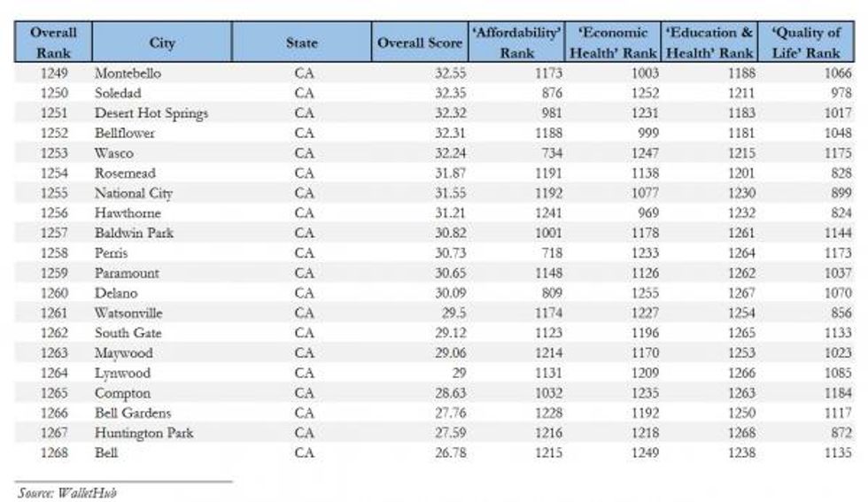Viewport: 868px width, 502px height.
Task: Select the Baldwin Park city cell
Action: (x=134, y=233)
